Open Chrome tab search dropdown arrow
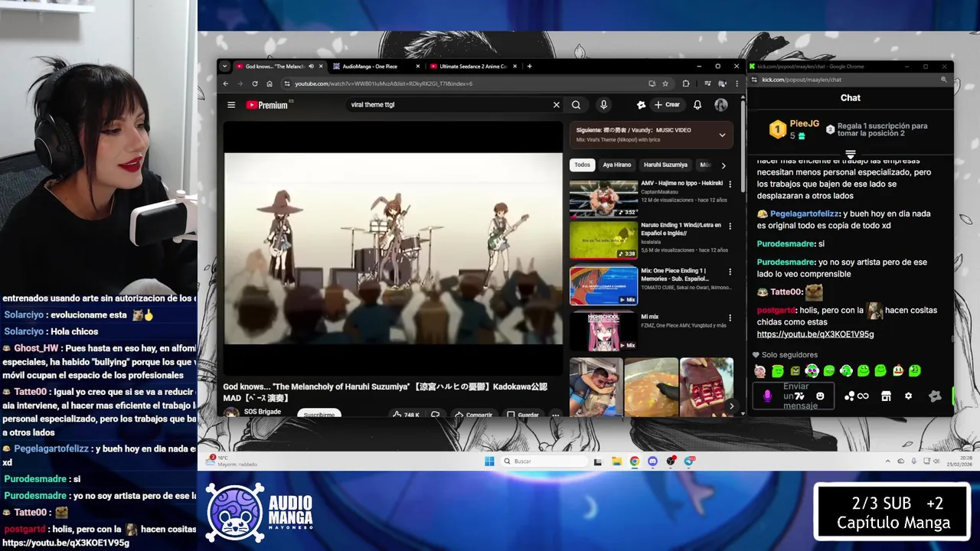 (225, 67)
